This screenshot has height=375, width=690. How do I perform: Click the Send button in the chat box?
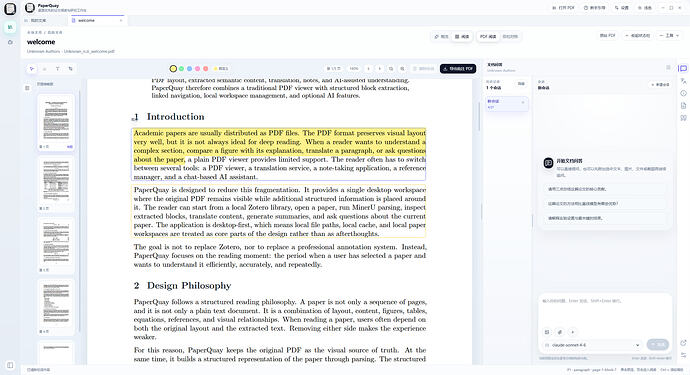tap(658, 344)
